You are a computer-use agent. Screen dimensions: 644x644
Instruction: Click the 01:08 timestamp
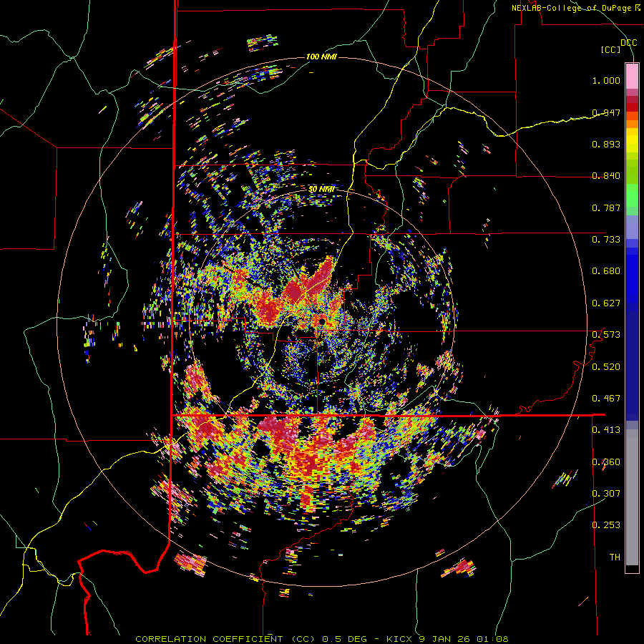pos(492,639)
